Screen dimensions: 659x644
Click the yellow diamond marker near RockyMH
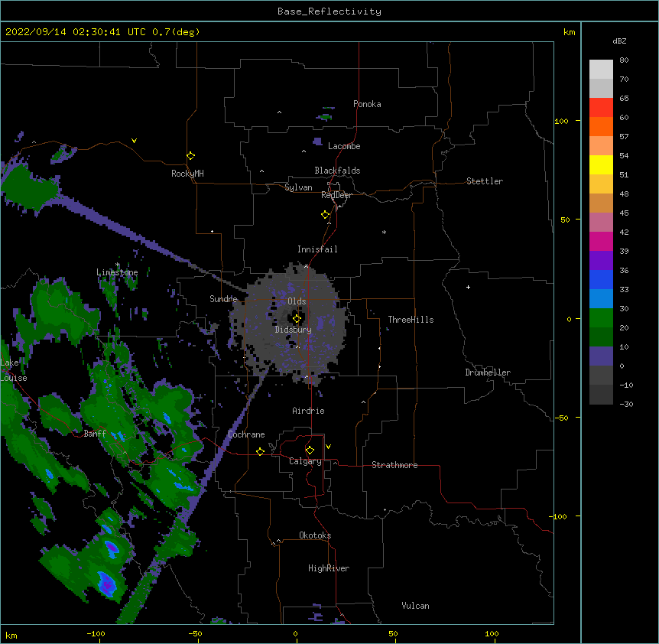pyautogui.click(x=191, y=156)
